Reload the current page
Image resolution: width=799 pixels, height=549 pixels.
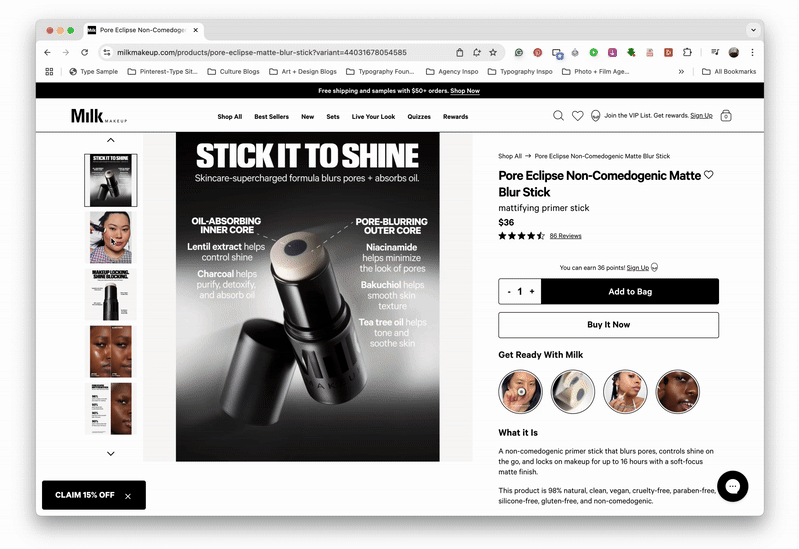85,53
